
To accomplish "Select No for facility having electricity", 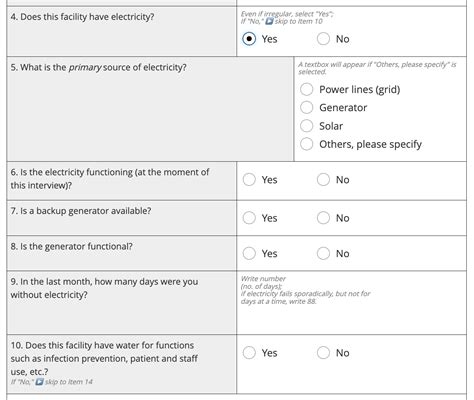I will pos(323,39).
